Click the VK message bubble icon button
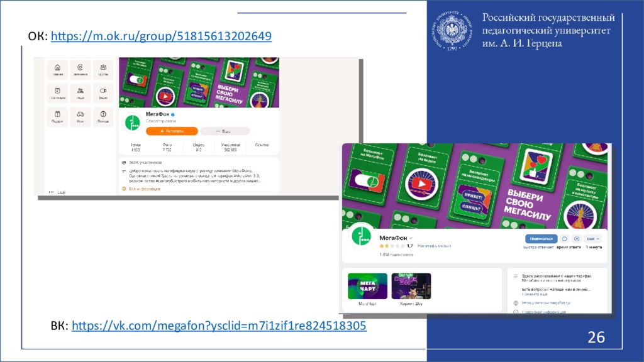The width and height of the screenshot is (644, 362). click(x=565, y=239)
